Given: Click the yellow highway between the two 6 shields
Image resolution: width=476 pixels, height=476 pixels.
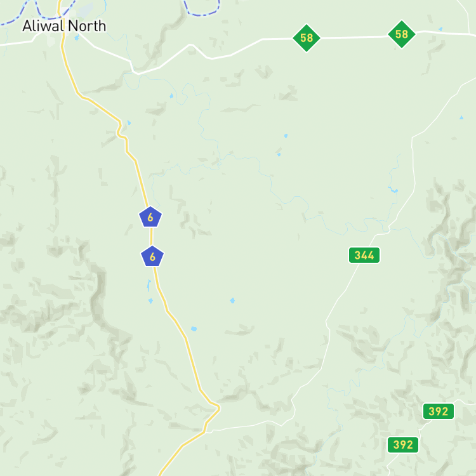Looking at the screenshot, I should click(x=151, y=237).
